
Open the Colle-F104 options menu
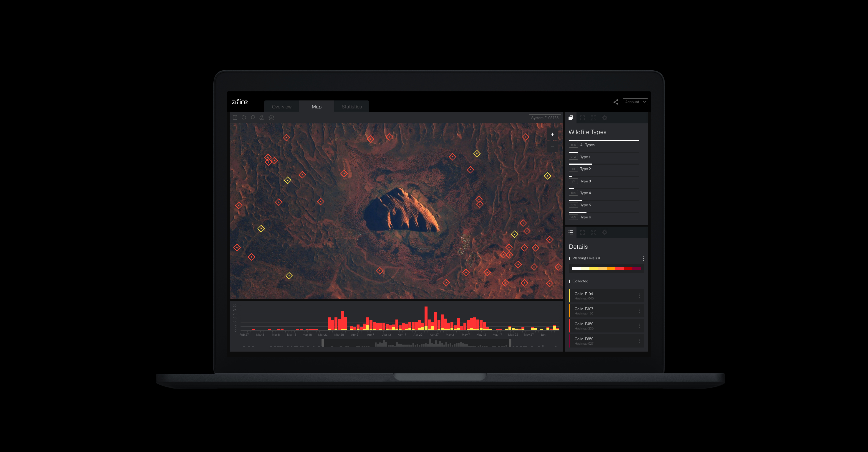pos(640,296)
